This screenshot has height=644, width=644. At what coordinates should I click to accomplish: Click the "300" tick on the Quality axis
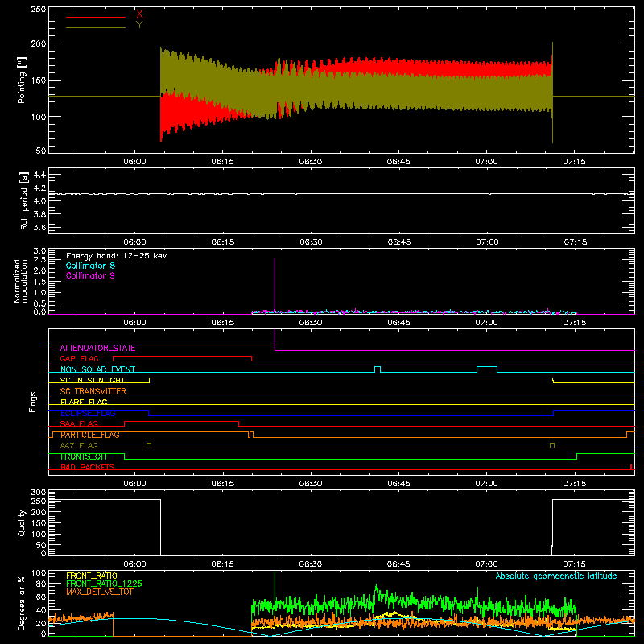[x=39, y=493]
